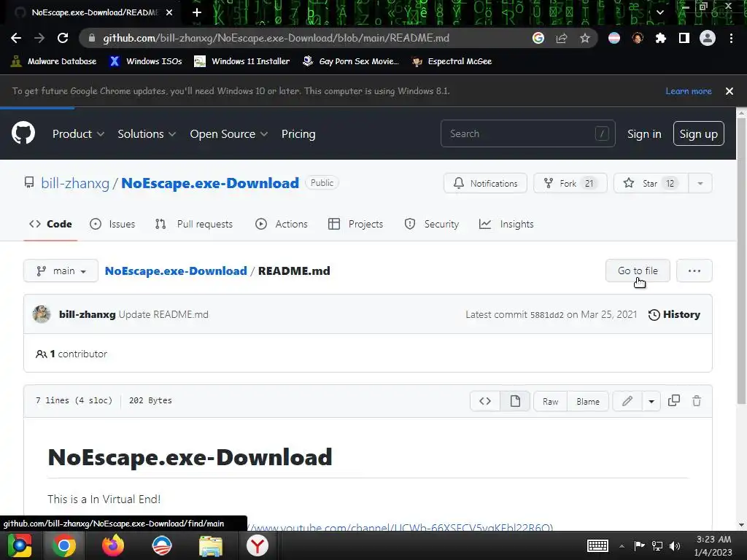The height and width of the screenshot is (560, 747).
Task: Open the Chrome tab search chevron
Action: 659,12
